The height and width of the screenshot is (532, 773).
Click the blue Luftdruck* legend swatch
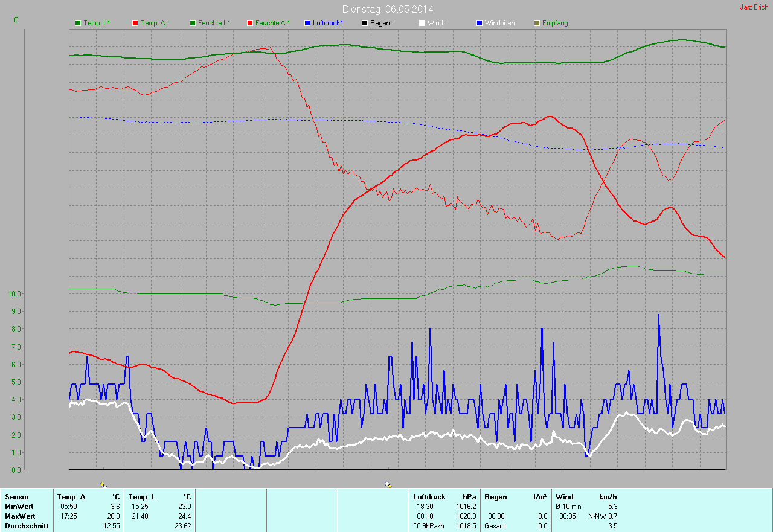point(307,23)
